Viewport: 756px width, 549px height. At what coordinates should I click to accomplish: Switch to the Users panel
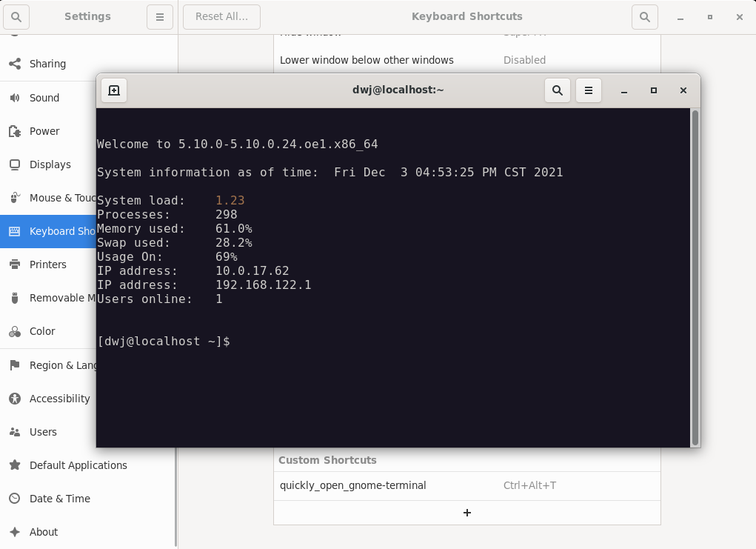point(43,432)
